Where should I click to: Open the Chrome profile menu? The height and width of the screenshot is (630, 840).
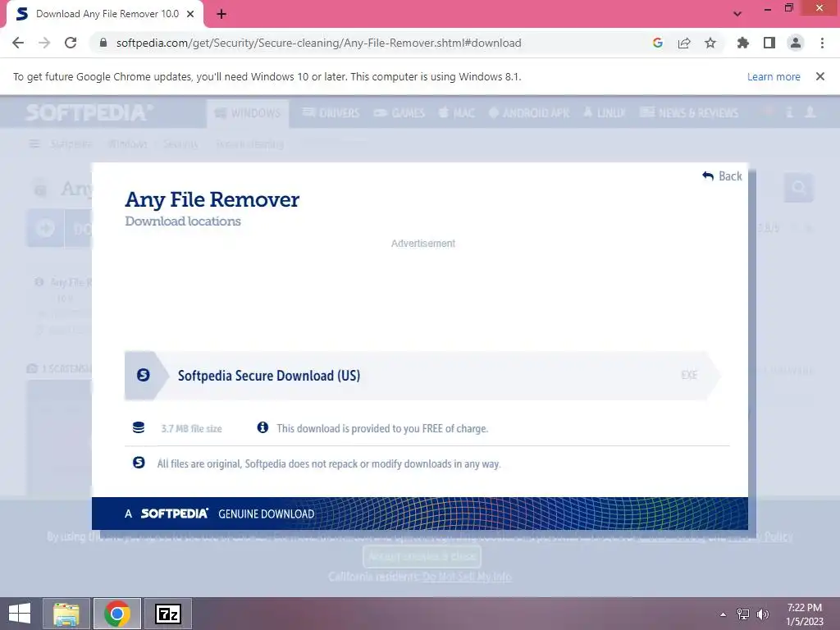click(x=796, y=43)
